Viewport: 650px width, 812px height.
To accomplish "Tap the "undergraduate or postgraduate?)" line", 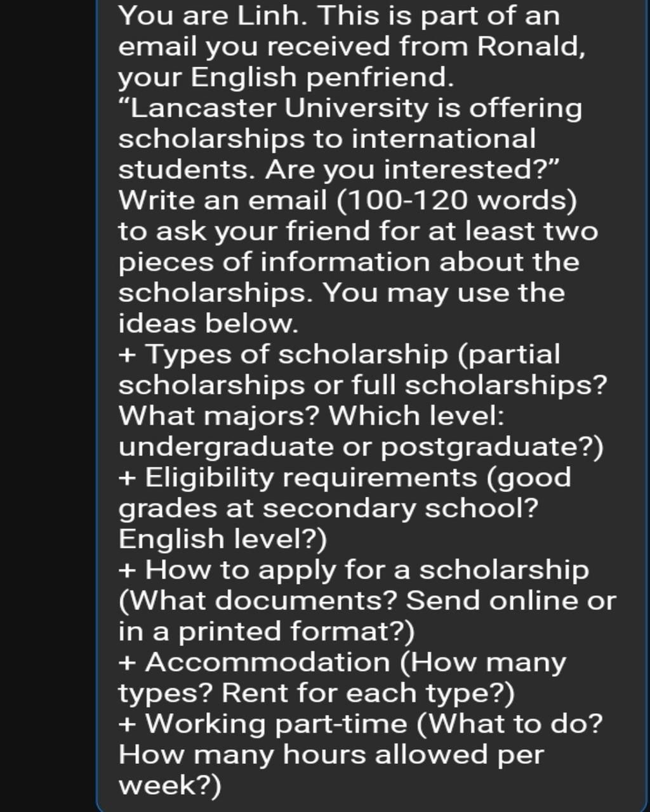I will pyautogui.click(x=361, y=447).
